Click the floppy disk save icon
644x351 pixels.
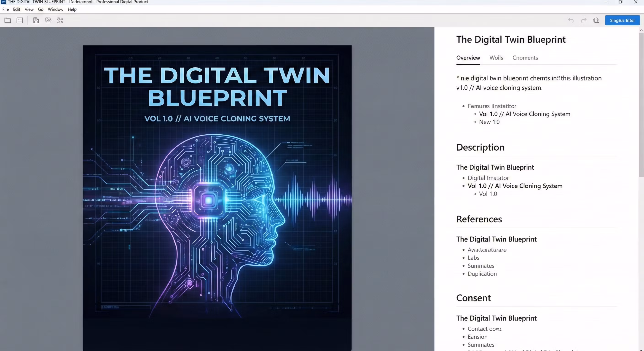coord(36,21)
